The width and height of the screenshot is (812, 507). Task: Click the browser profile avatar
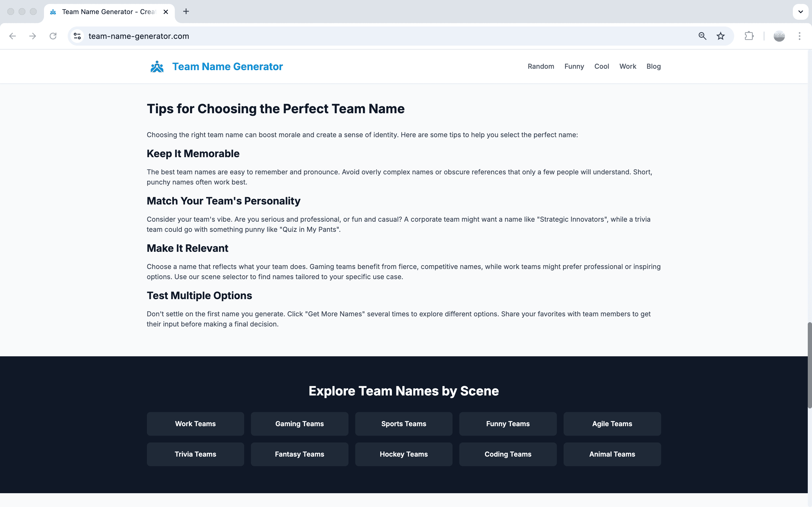pyautogui.click(x=779, y=36)
